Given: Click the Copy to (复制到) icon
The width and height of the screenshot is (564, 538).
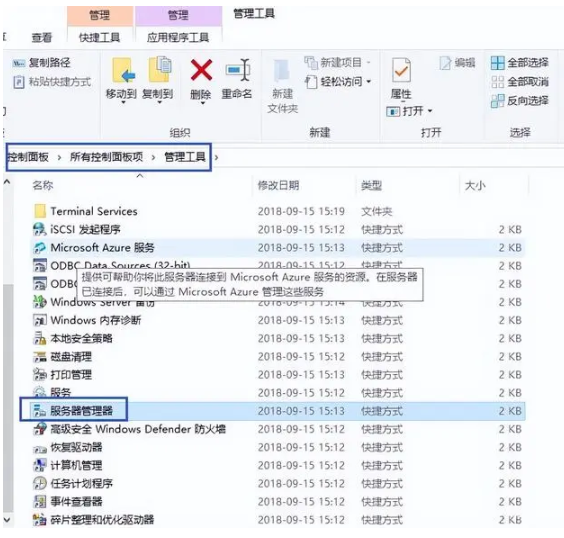Looking at the screenshot, I should pyautogui.click(x=160, y=70).
